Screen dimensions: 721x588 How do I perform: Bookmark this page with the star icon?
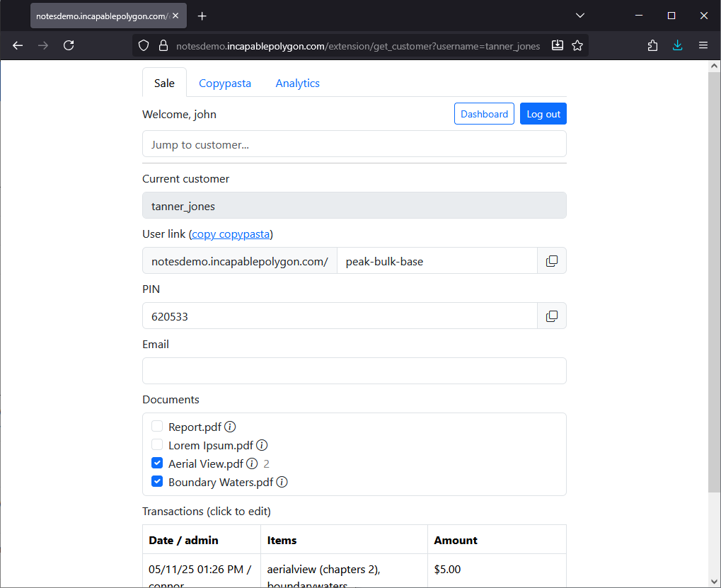pos(577,45)
